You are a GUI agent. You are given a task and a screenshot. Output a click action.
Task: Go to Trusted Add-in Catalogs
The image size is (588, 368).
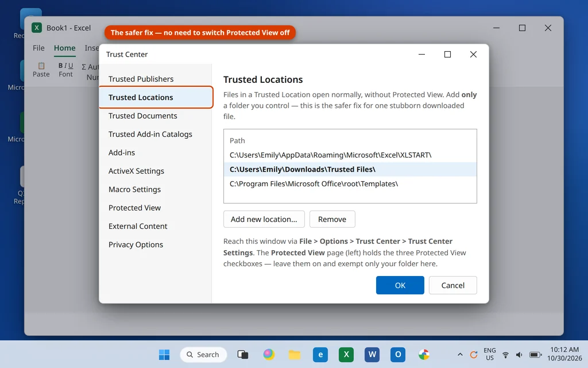150,134
